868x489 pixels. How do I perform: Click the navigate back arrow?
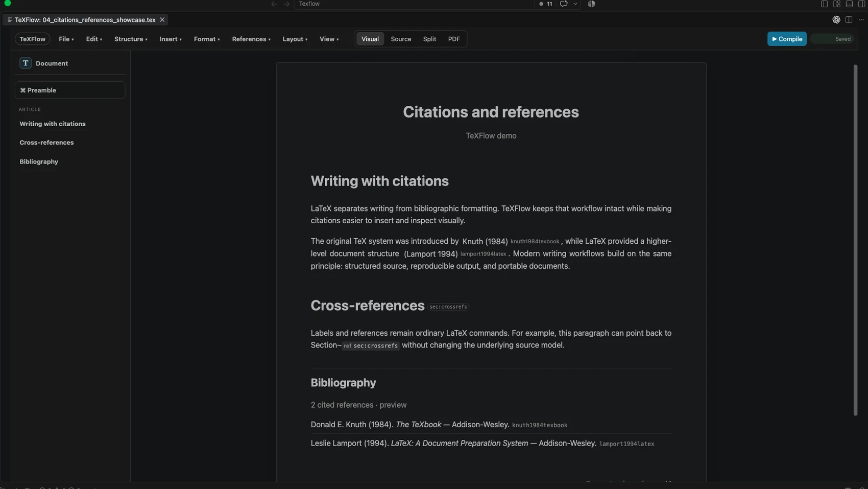coord(274,4)
